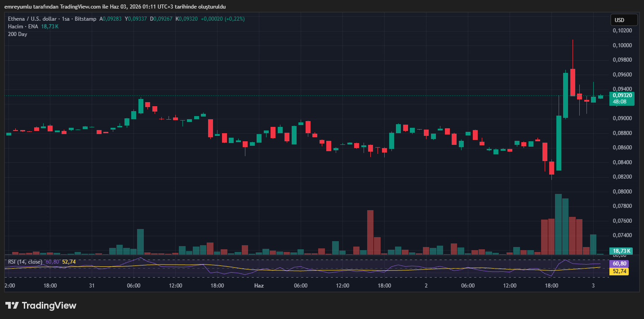Select the open value A0,09283
The height and width of the screenshot is (319, 644).
pos(111,19)
